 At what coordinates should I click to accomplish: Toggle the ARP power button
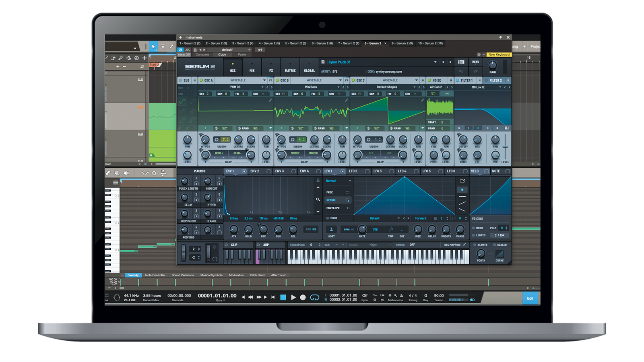tap(258, 245)
